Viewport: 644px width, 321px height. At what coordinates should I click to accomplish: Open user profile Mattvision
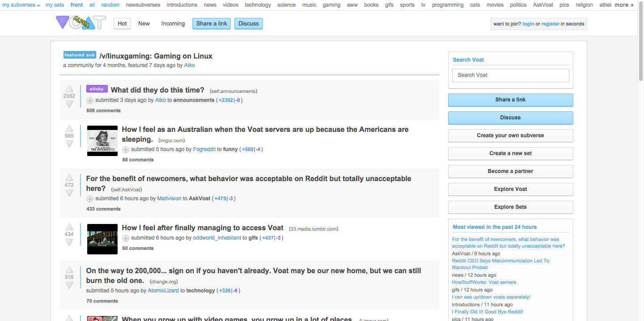click(169, 199)
